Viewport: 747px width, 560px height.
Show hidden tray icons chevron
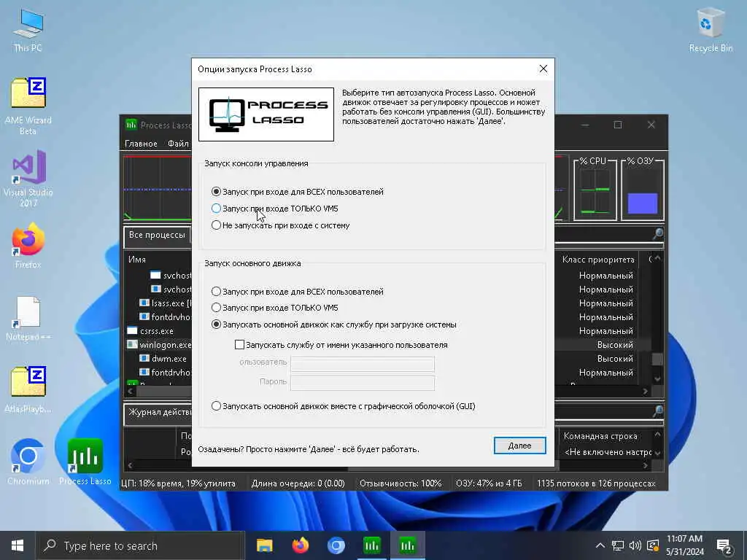coord(600,545)
